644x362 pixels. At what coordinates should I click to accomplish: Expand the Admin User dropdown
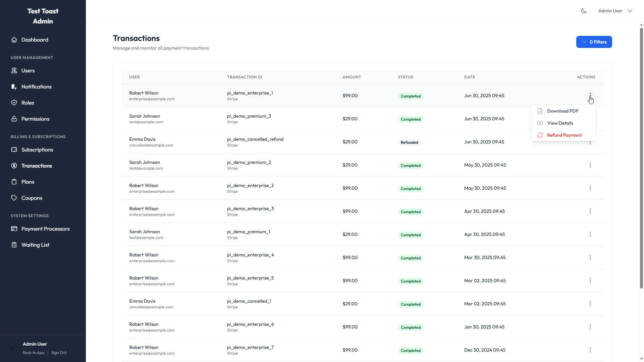pos(615,10)
